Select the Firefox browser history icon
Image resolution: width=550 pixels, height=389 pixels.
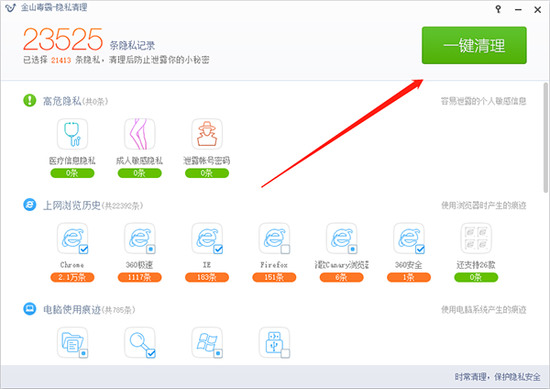274,239
